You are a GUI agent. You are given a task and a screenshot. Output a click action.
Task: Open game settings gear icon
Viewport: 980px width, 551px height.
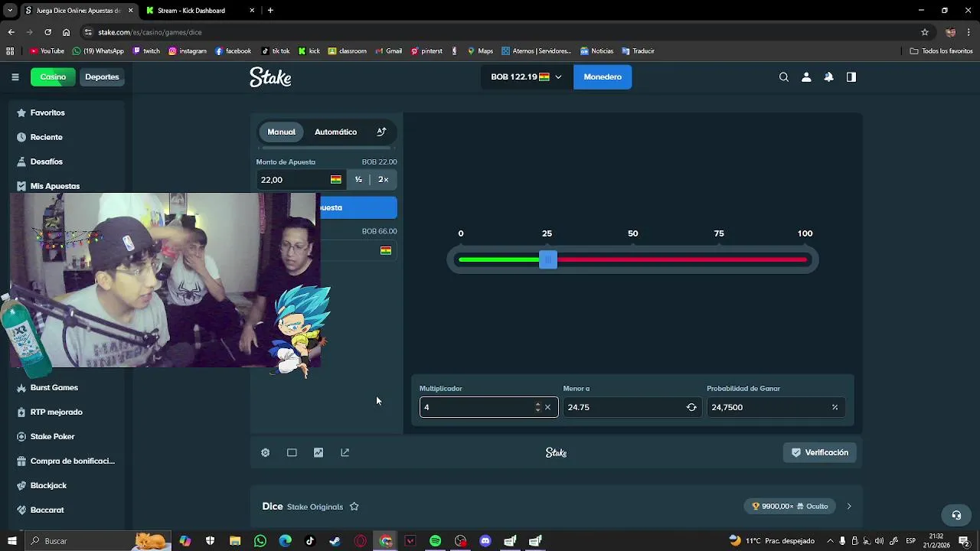click(x=265, y=452)
